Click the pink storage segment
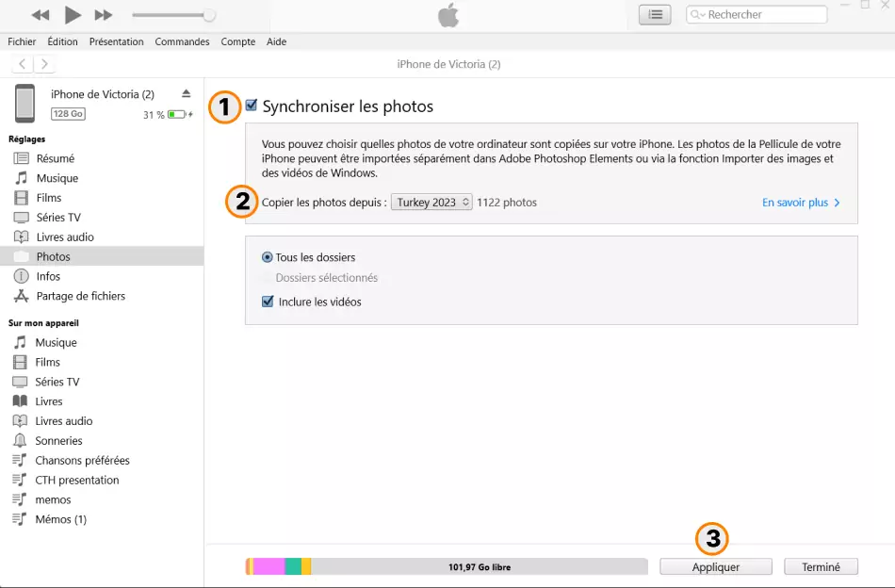The height and width of the screenshot is (588, 895). (268, 566)
